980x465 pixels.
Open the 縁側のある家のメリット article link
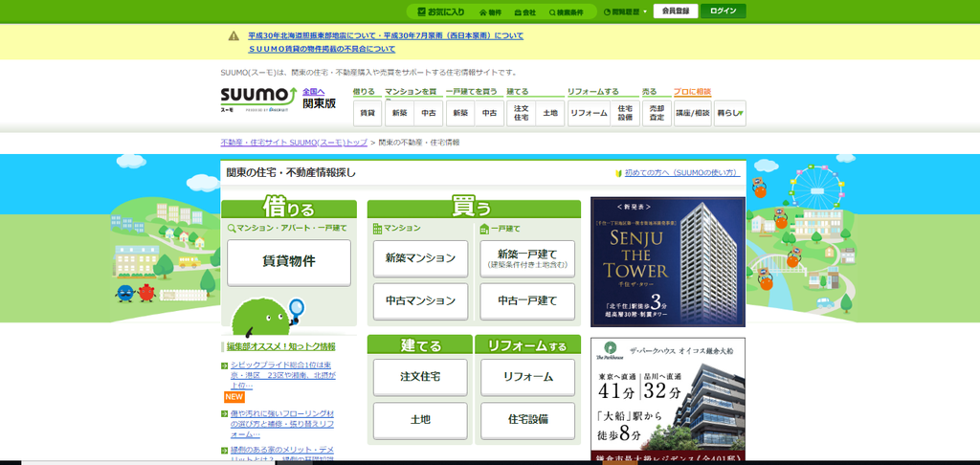click(282, 454)
